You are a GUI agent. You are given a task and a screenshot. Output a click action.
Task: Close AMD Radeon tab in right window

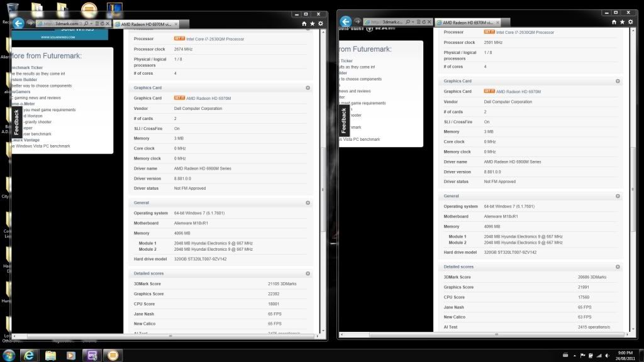(x=498, y=23)
